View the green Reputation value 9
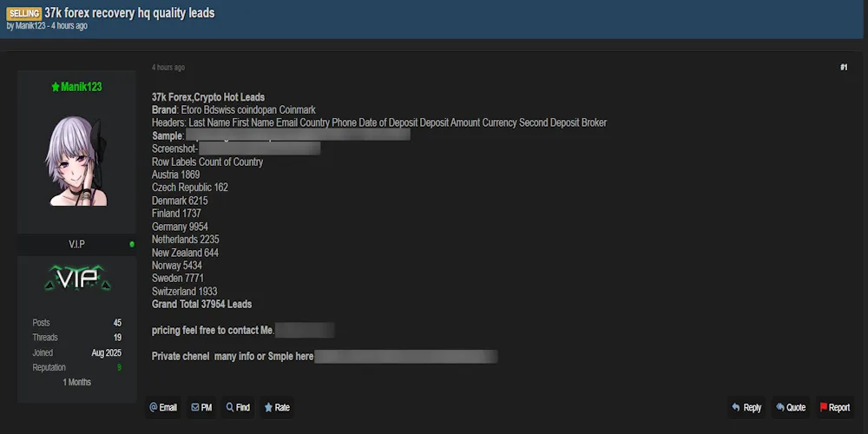Screen dimensions: 868x434 (119, 367)
